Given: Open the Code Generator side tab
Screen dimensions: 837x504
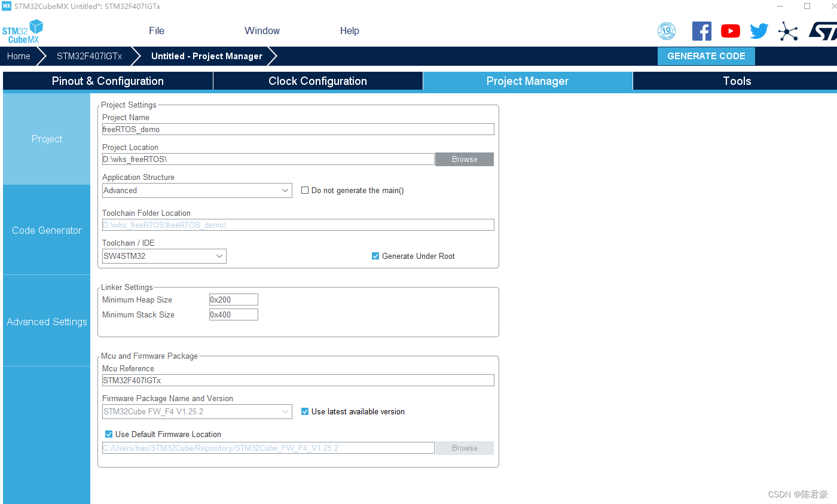Looking at the screenshot, I should pyautogui.click(x=47, y=230).
